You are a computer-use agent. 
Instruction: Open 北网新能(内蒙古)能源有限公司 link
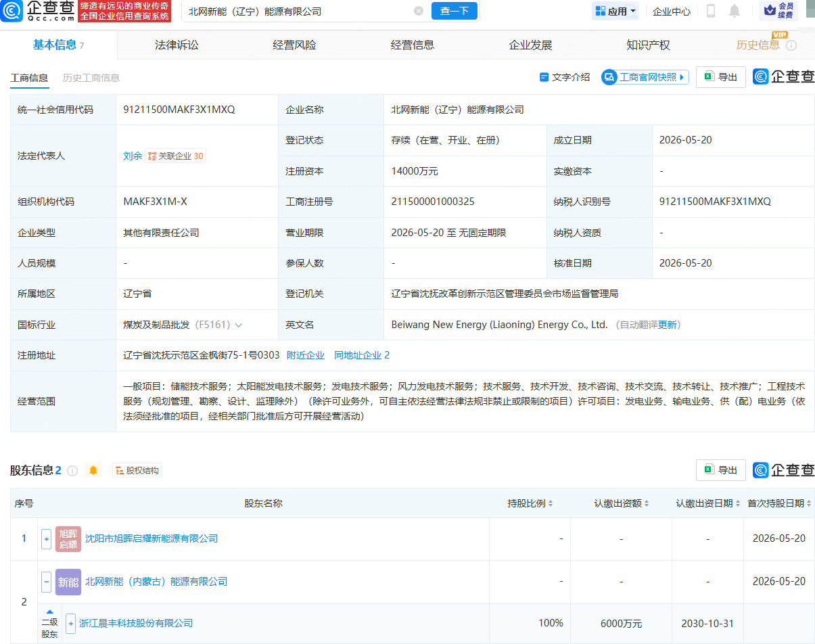pos(156,582)
